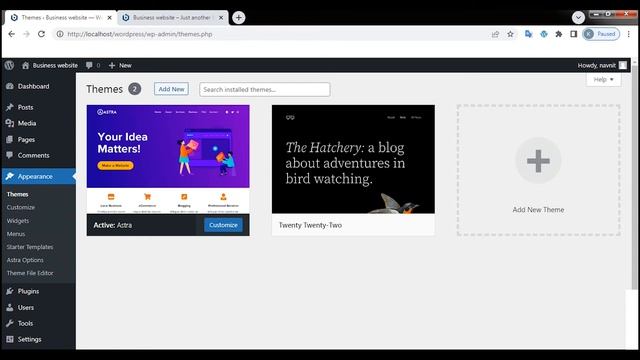Image resolution: width=640 pixels, height=360 pixels.
Task: Open the Widgets submenu link
Action: pyautogui.click(x=18, y=221)
